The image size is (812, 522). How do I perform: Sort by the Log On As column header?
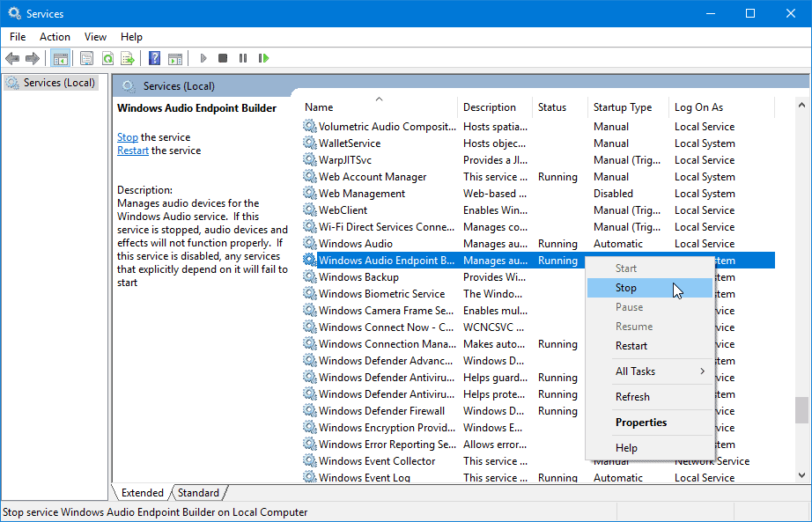pos(722,107)
